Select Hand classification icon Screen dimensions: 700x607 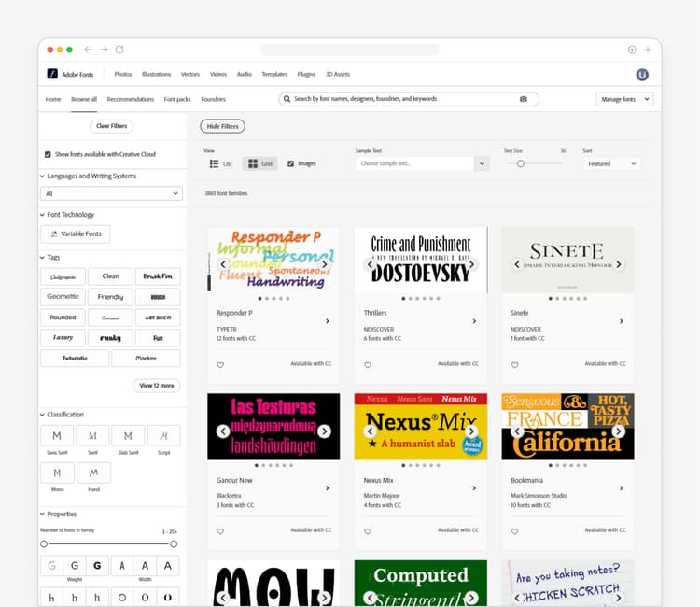click(93, 473)
